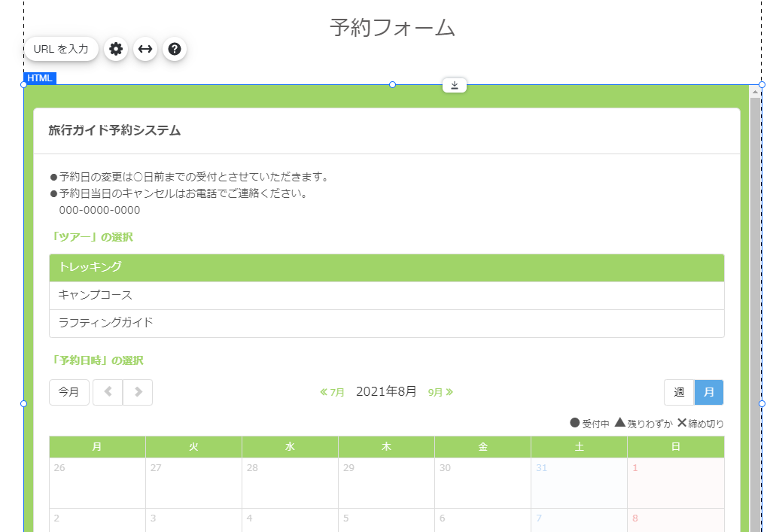The image size is (779, 532).
Task: Click the URL を入力 button
Action: 61,49
